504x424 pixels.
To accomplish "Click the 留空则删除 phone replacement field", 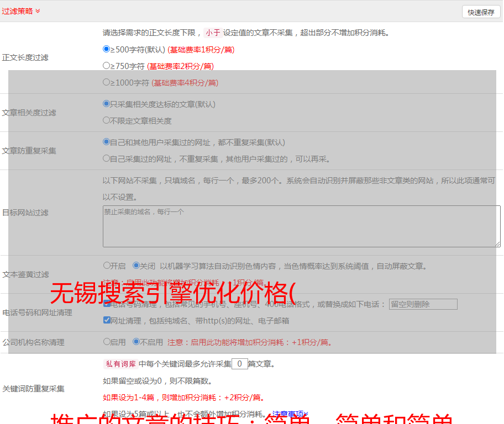I will pyautogui.click(x=423, y=304).
